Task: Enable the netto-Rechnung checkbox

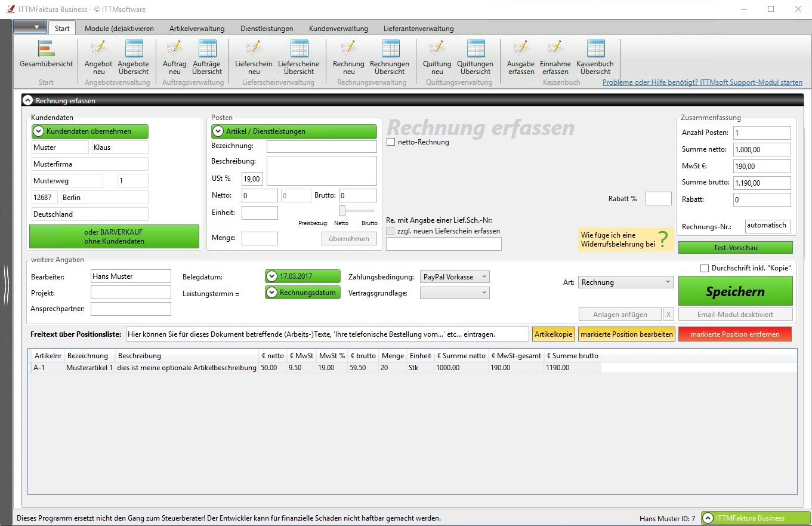Action: (391, 142)
